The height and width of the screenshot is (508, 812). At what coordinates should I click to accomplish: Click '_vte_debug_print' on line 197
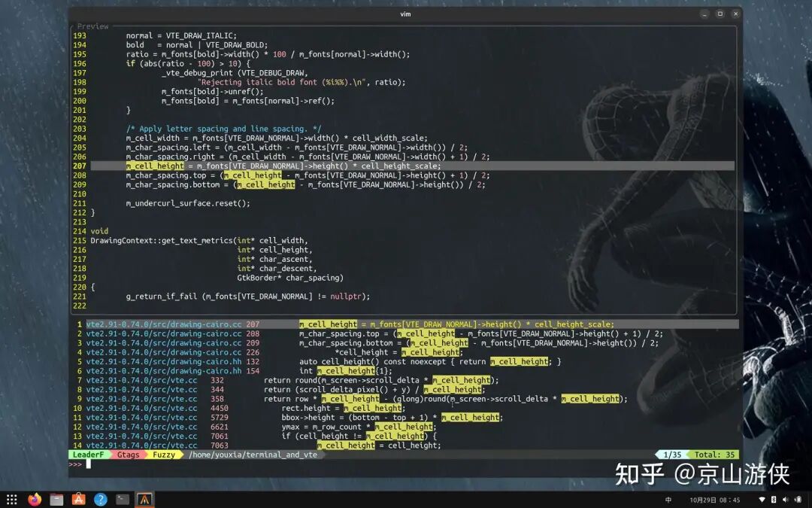[197, 73]
